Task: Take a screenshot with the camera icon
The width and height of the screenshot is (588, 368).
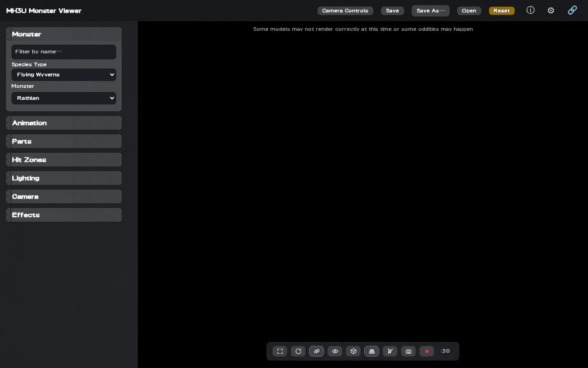Action: 408,351
